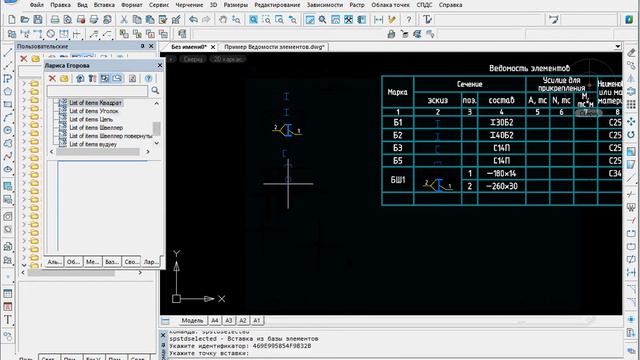The height and width of the screenshot is (360, 640).
Task: Paste from clipboard
Action: 150,20
